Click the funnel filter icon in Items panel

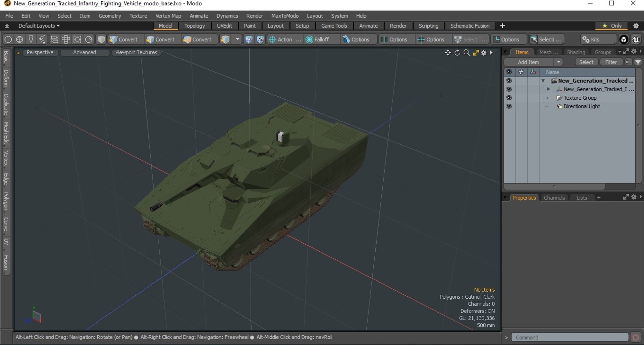coord(638,62)
